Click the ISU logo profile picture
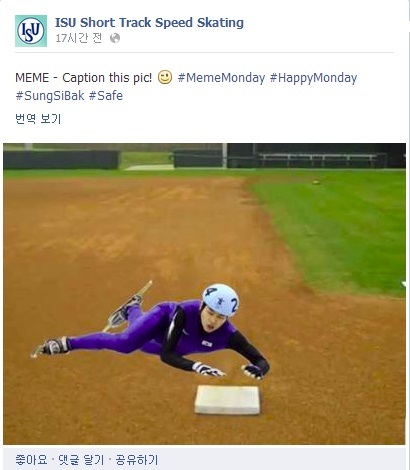This screenshot has height=470, width=410. [31, 31]
